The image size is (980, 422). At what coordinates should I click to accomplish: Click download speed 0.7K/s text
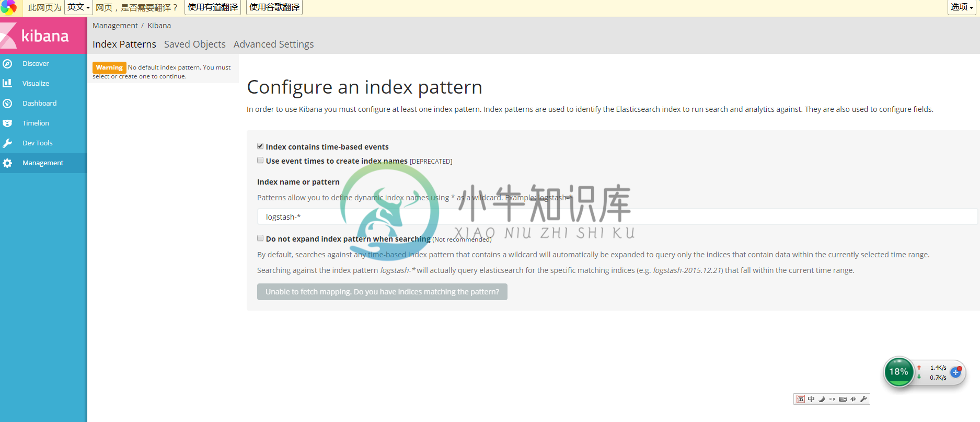coord(938,378)
